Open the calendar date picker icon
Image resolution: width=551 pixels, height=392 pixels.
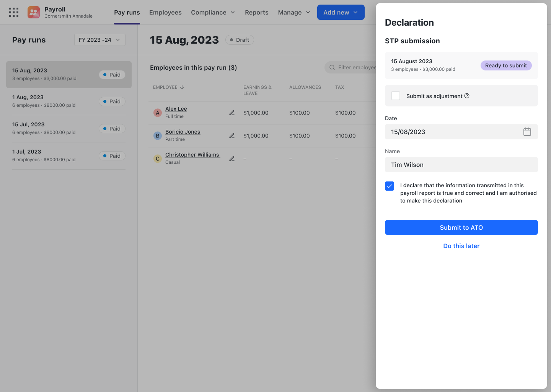click(527, 132)
